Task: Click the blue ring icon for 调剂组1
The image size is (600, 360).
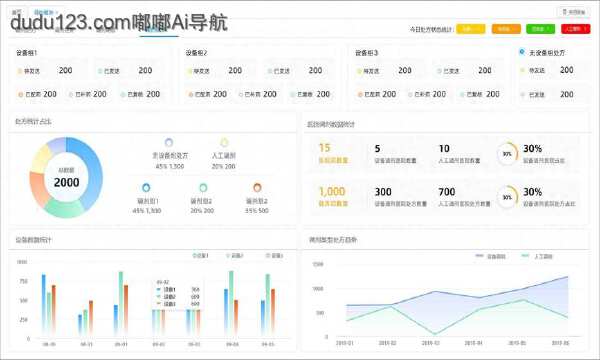Action: tap(146, 187)
